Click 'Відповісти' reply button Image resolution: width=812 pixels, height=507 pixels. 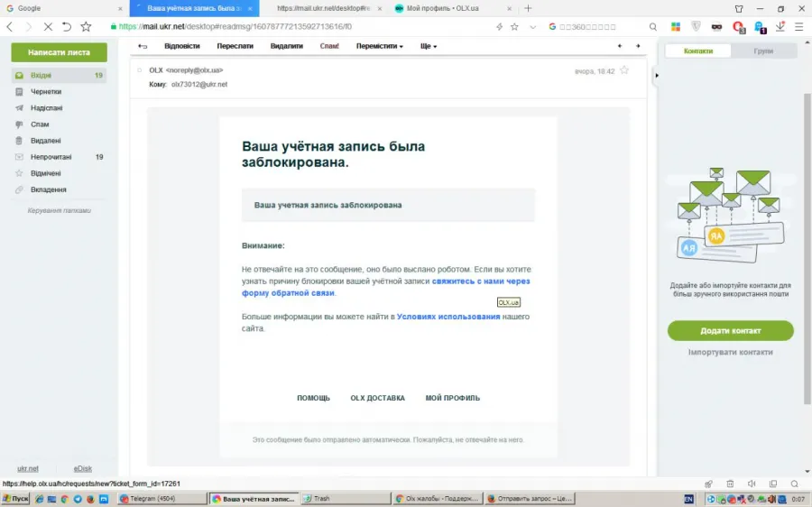[181, 46]
